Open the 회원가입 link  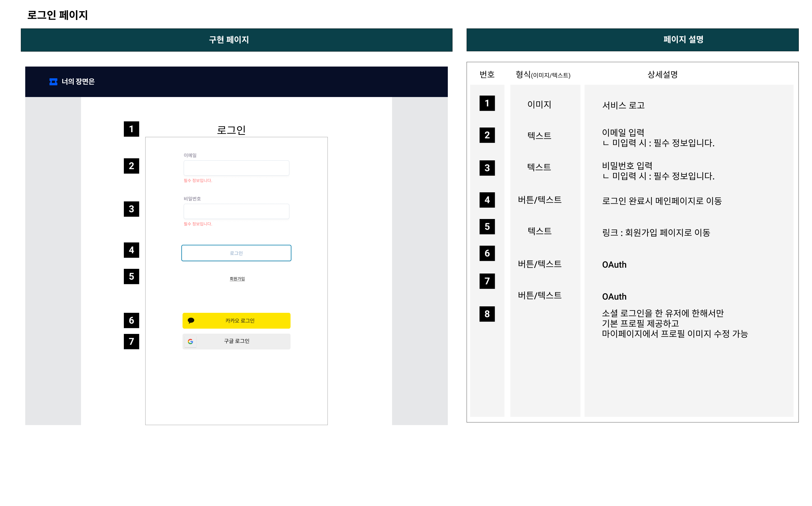237,279
